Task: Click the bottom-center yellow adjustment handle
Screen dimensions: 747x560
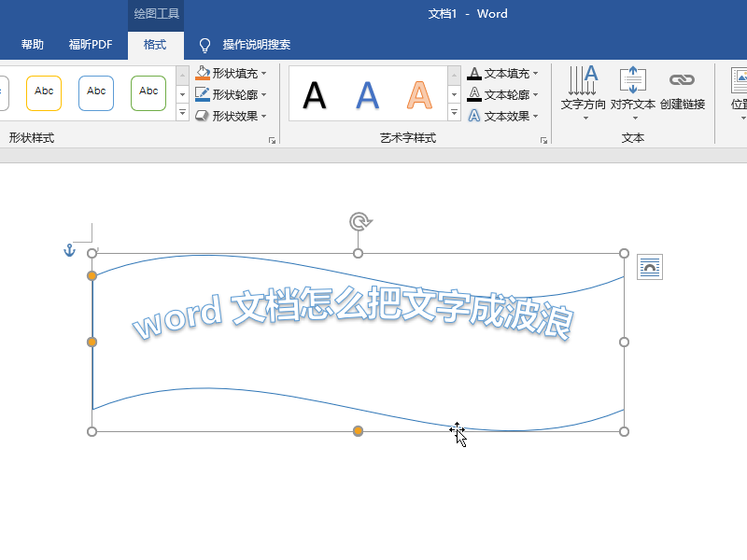Action: point(358,431)
